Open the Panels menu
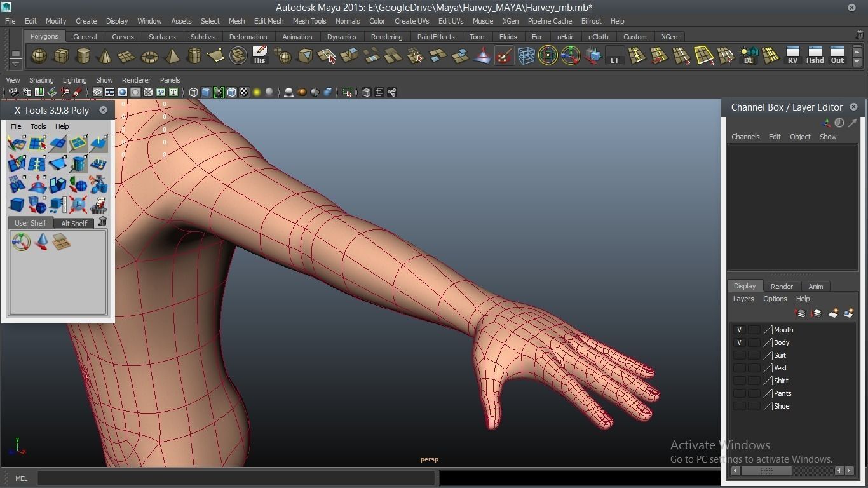The image size is (868, 488). (x=170, y=80)
